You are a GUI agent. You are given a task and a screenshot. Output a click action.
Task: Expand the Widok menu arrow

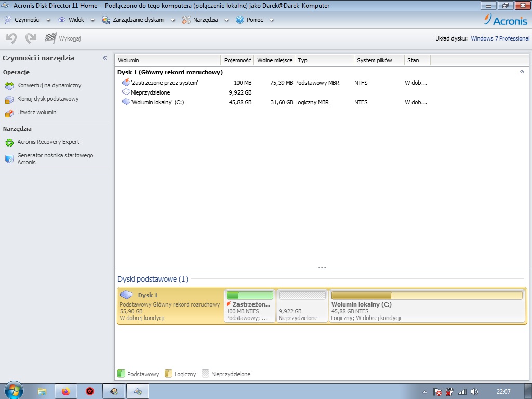pyautogui.click(x=92, y=20)
